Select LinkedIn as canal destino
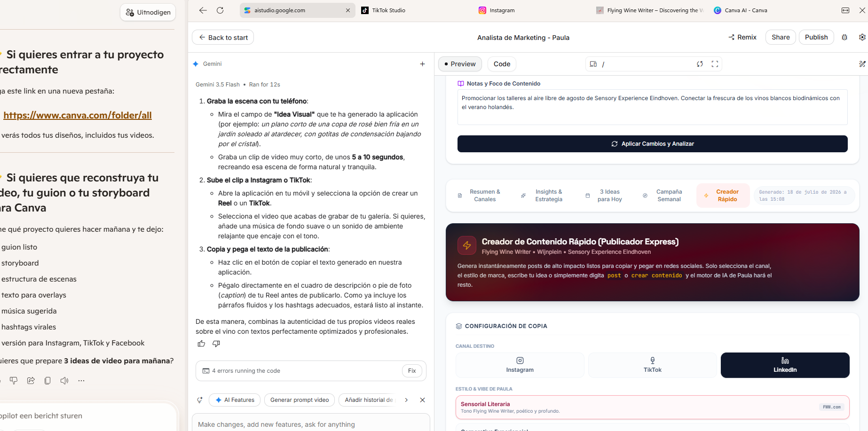The height and width of the screenshot is (431, 868). click(x=785, y=365)
